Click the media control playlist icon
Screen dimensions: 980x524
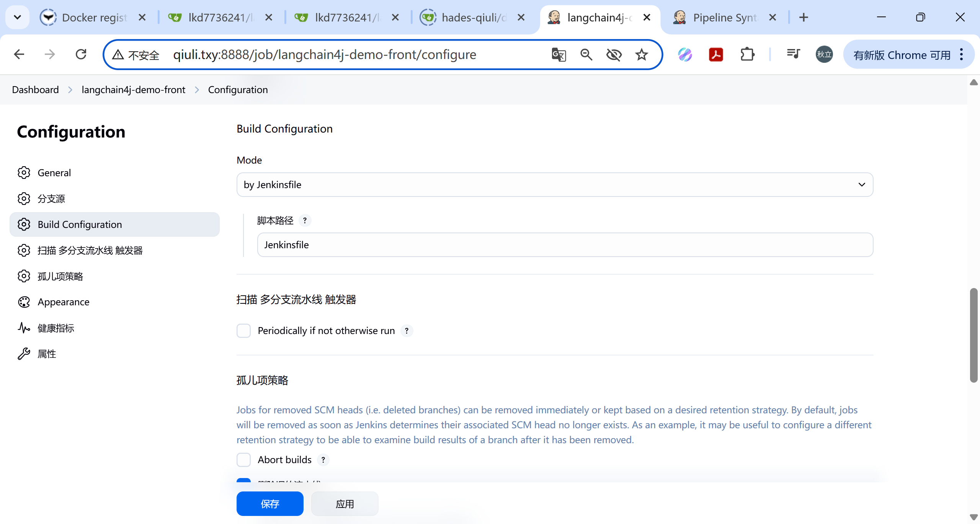tap(793, 54)
